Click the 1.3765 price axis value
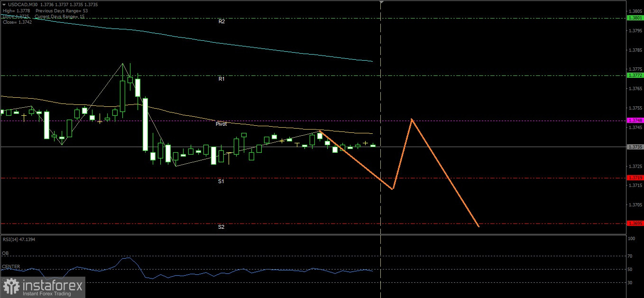 coord(635,89)
